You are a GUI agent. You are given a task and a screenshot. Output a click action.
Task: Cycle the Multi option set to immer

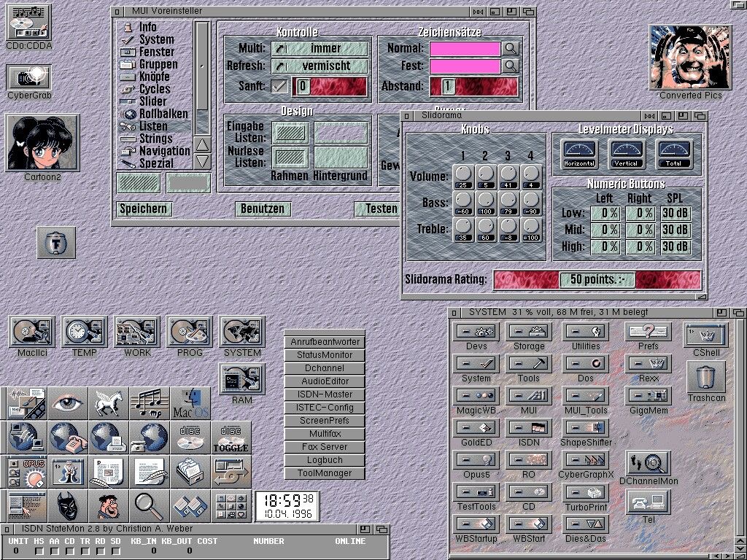click(x=320, y=48)
